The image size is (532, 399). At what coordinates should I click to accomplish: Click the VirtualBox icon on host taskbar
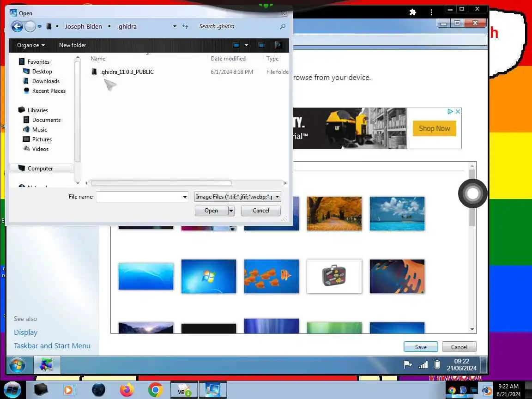(x=183, y=390)
